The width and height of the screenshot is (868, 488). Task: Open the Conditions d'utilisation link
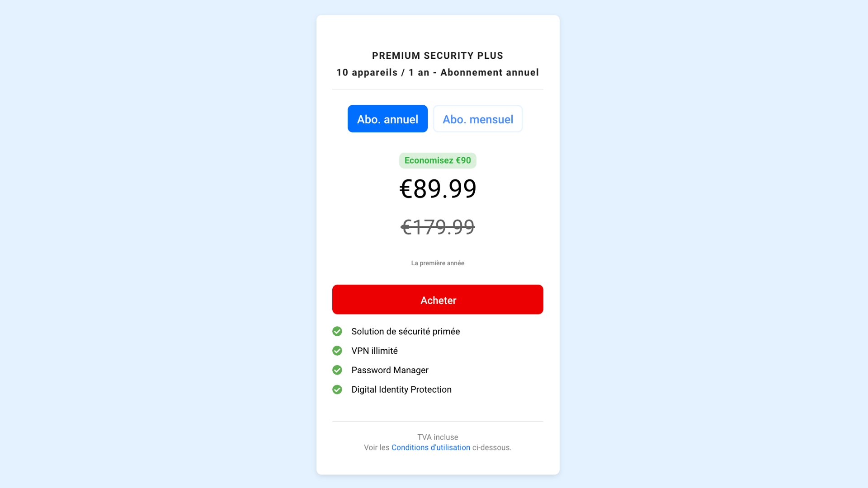(431, 447)
